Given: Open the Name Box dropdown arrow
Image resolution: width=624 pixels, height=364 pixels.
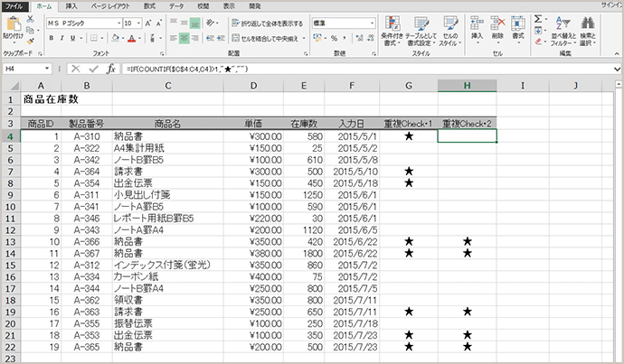Looking at the screenshot, I should point(47,69).
